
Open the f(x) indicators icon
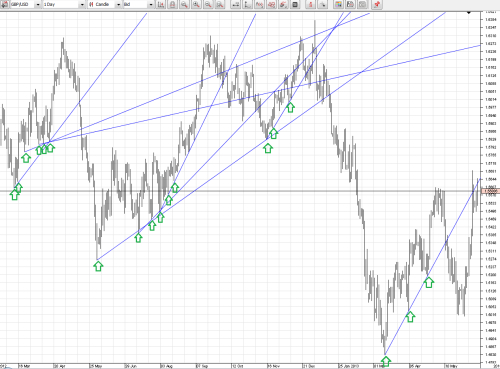[x=259, y=4]
